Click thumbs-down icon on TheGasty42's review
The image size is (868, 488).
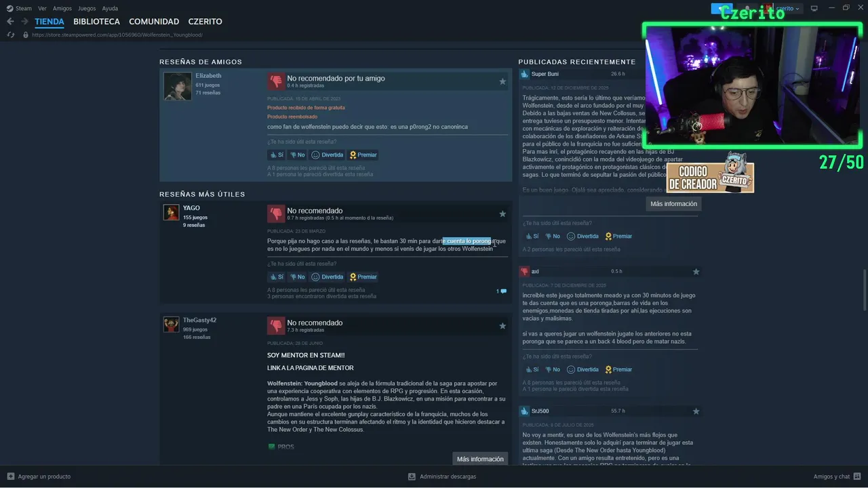(276, 326)
